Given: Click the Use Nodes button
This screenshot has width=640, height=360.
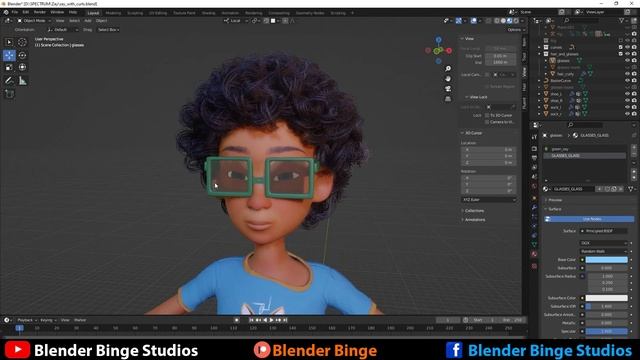Looking at the screenshot, I should click(x=589, y=219).
